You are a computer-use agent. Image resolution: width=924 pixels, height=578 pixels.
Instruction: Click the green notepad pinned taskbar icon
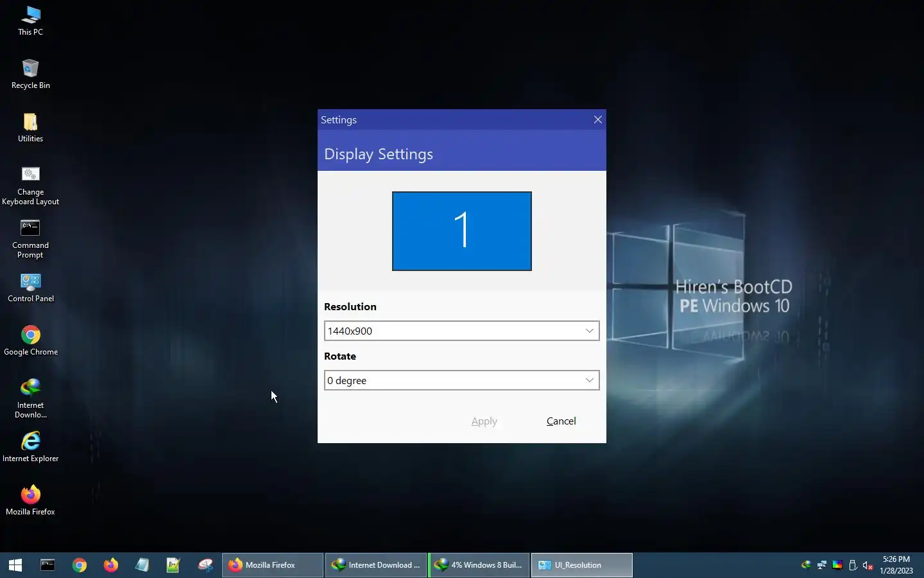[x=173, y=565]
